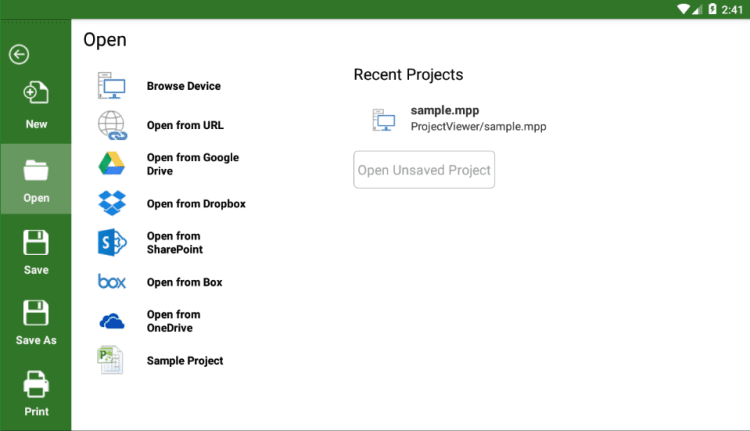Image resolution: width=750 pixels, height=431 pixels.
Task: Click the Box logo icon
Action: 111,282
